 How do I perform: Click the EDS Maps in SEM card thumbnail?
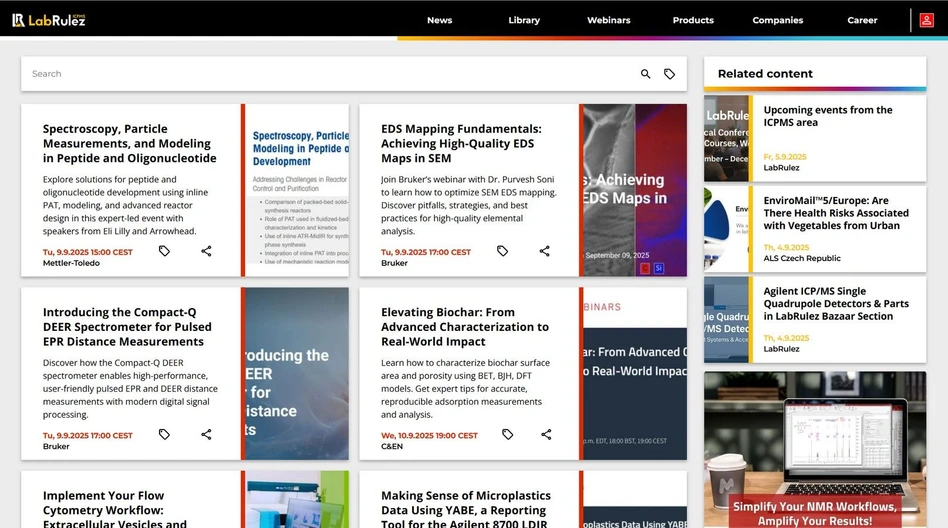(635, 190)
